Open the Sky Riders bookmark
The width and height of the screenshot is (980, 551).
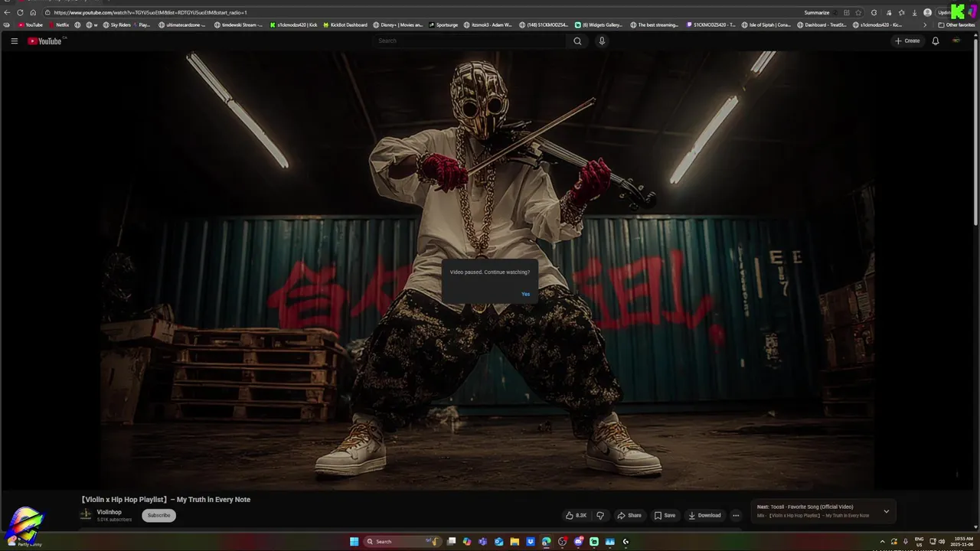(x=116, y=24)
